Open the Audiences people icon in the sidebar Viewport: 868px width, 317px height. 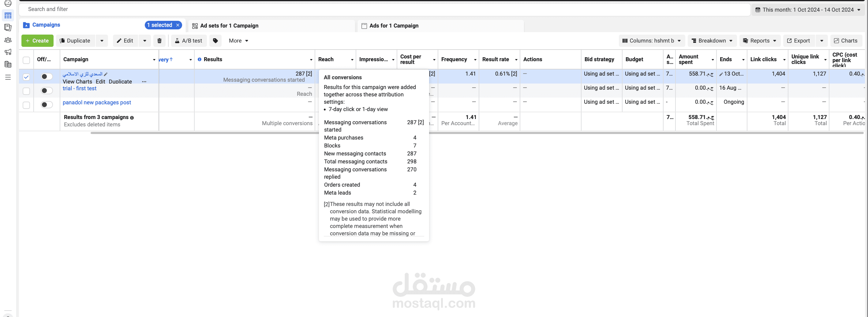8,40
